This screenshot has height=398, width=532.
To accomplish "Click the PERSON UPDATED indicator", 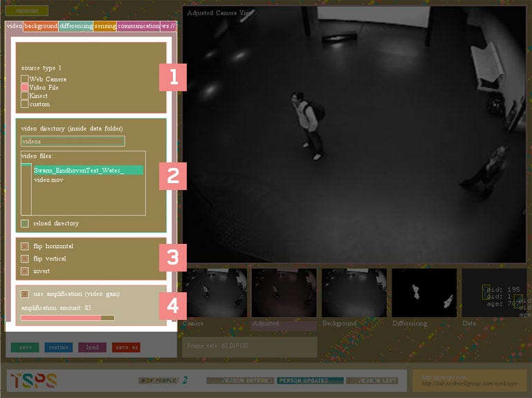I will (x=310, y=381).
